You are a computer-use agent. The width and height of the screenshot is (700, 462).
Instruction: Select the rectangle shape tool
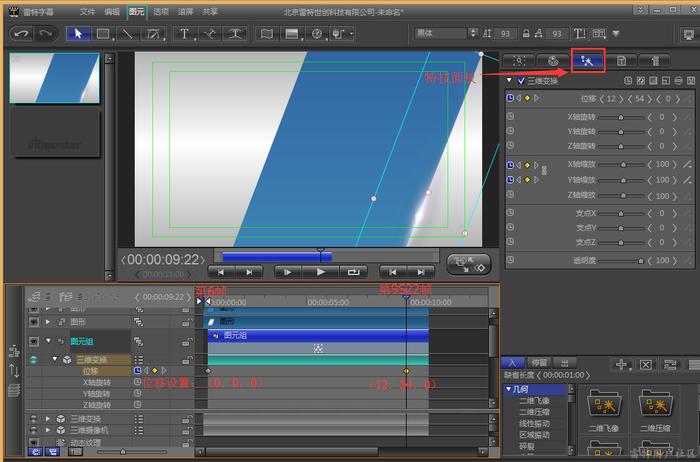pyautogui.click(x=103, y=34)
